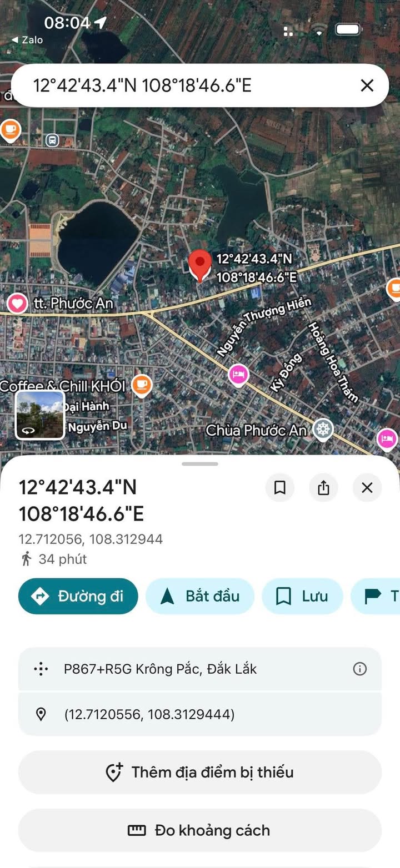Tap the Chùa Phước An temple marker
400x868 pixels.
tap(323, 429)
